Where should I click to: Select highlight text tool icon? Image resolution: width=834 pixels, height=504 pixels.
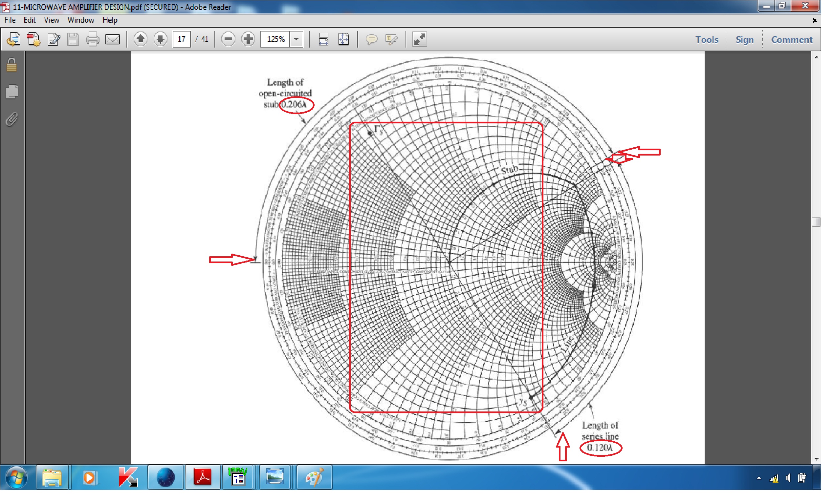[391, 40]
